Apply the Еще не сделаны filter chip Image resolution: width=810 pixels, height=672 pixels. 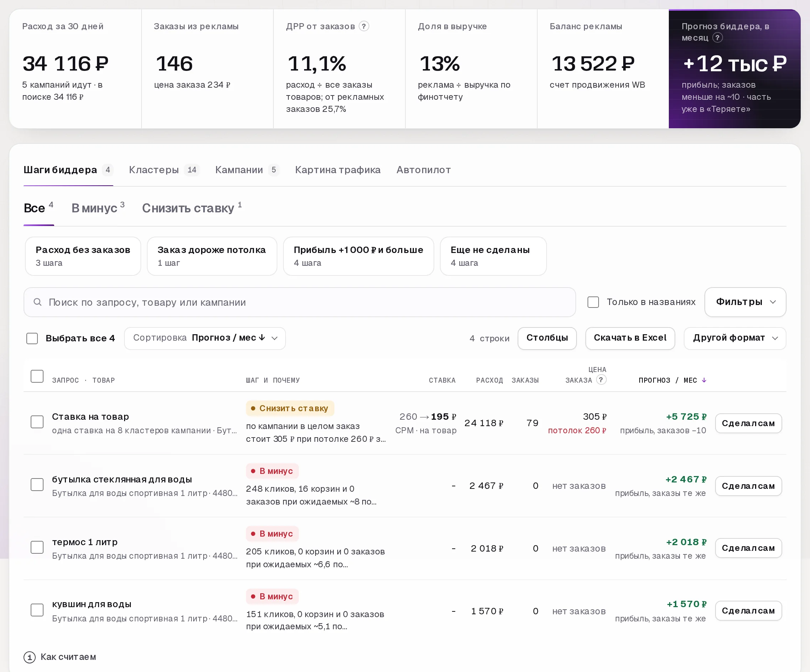click(x=493, y=257)
